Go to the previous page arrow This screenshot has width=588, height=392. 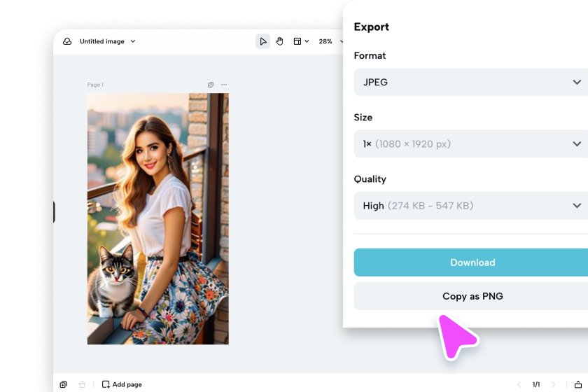tap(519, 384)
